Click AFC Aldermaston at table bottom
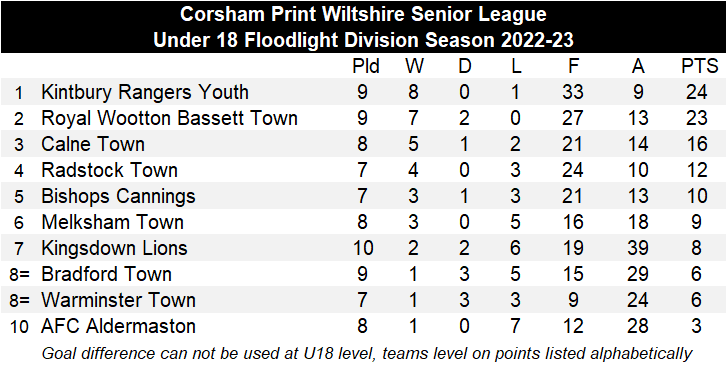The width and height of the screenshot is (726, 365). coord(118,326)
